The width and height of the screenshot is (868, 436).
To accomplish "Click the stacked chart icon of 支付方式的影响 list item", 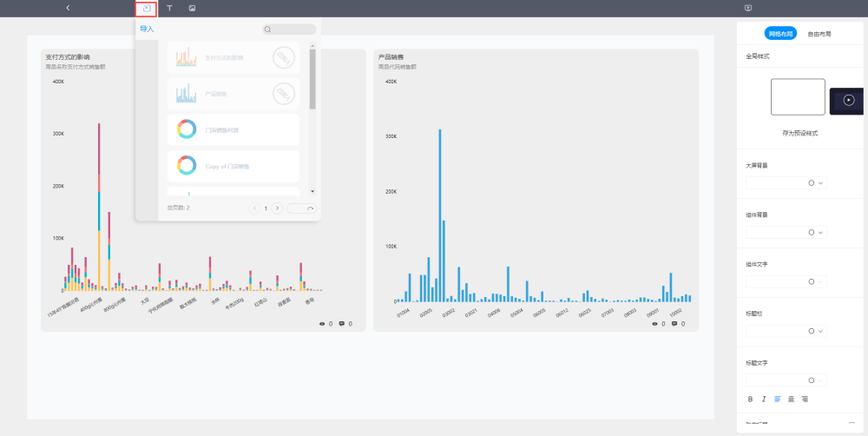I will [187, 57].
